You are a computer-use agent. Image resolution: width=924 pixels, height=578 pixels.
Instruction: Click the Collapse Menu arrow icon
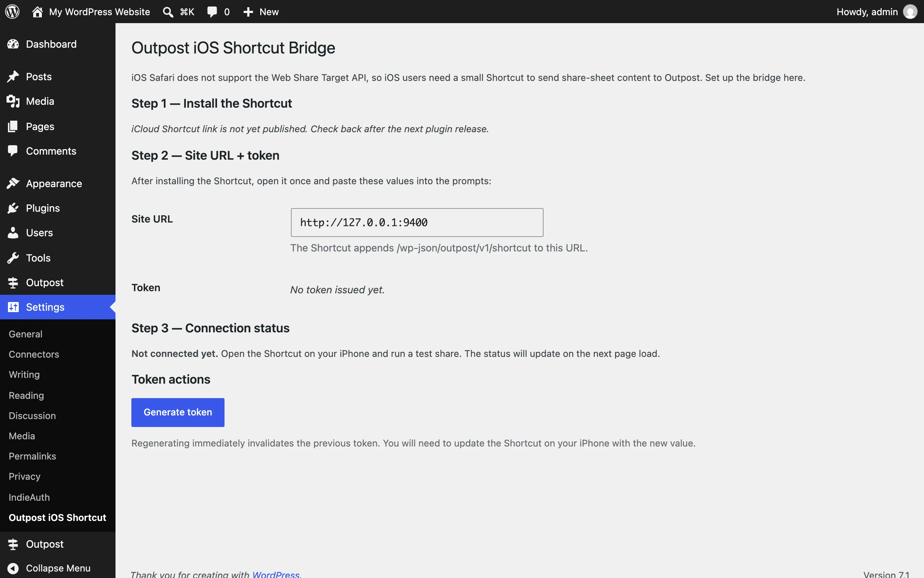click(13, 569)
